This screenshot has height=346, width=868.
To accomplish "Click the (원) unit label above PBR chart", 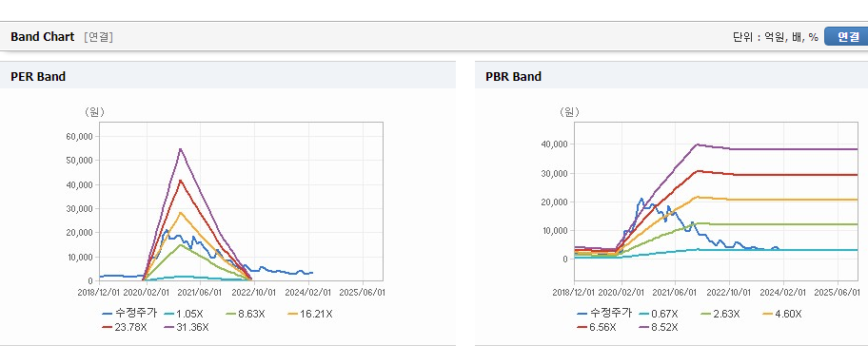I will tap(568, 112).
